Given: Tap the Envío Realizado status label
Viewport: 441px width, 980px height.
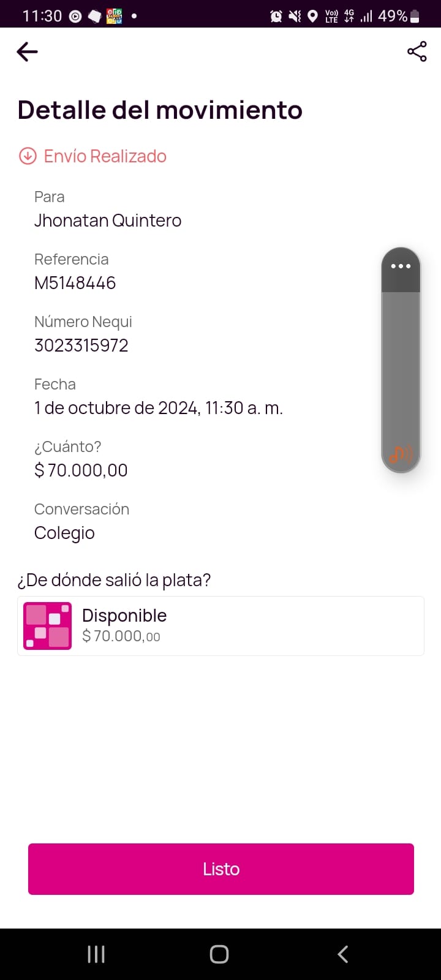Looking at the screenshot, I should click(x=105, y=156).
